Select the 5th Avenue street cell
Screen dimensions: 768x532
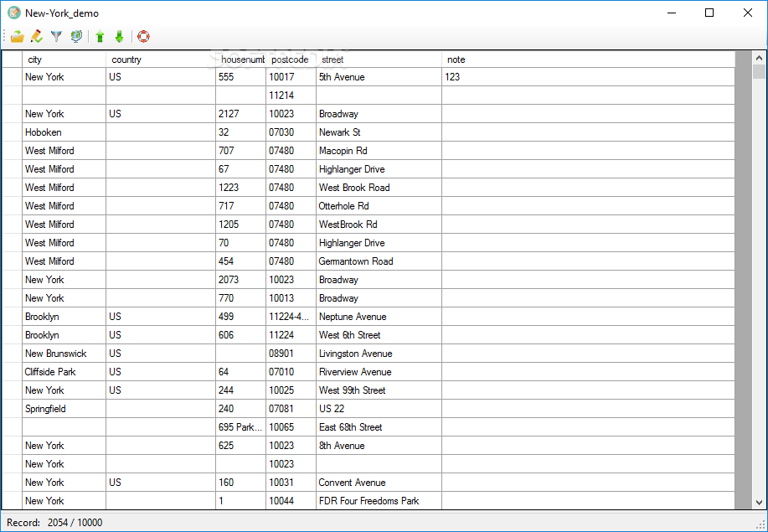pyautogui.click(x=379, y=77)
